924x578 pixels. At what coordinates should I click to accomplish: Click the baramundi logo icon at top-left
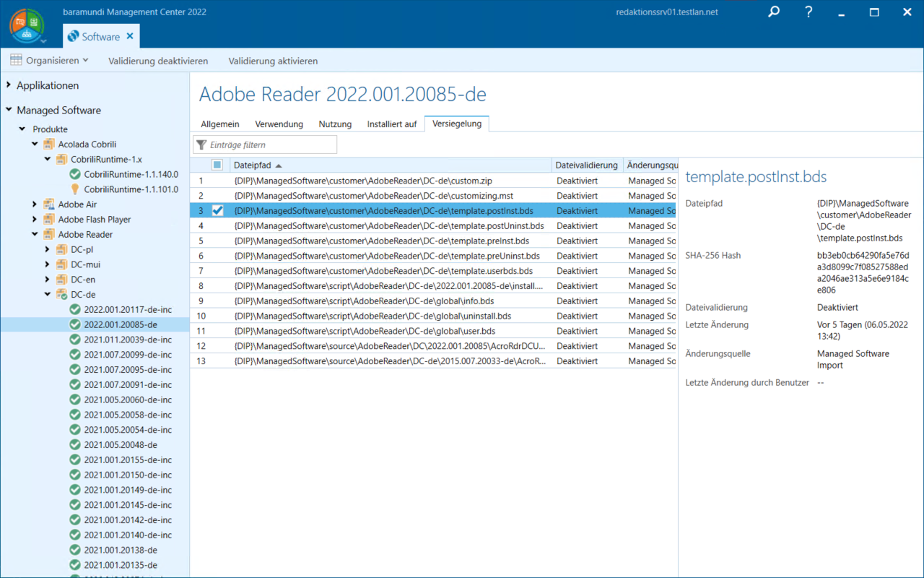[27, 25]
